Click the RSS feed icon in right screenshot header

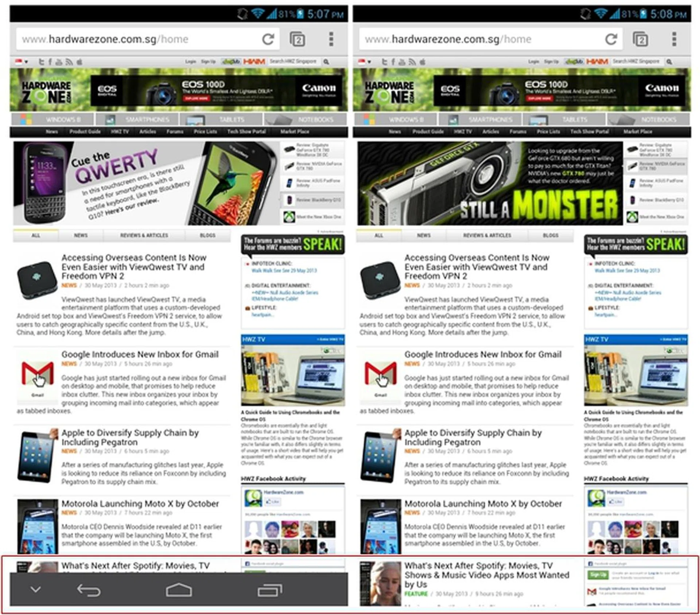click(x=412, y=62)
